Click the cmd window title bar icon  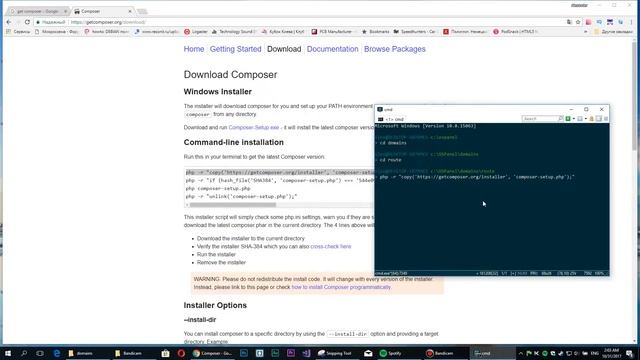tap(380, 109)
